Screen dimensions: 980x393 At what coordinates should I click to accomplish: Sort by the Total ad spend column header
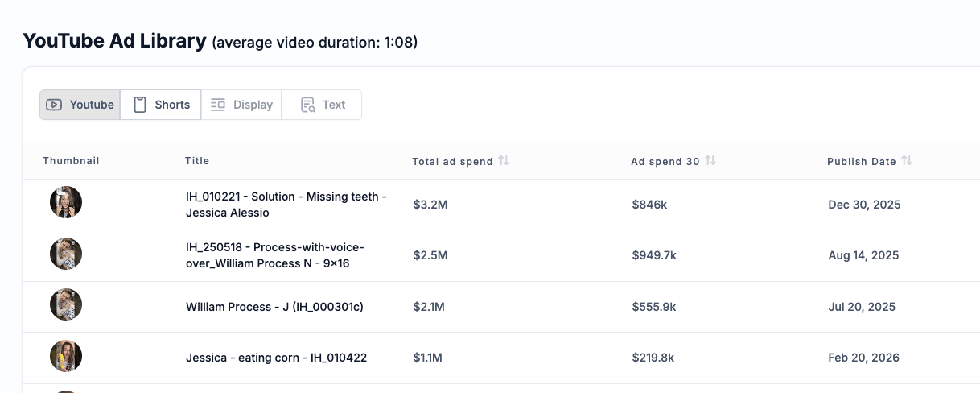[452, 161]
